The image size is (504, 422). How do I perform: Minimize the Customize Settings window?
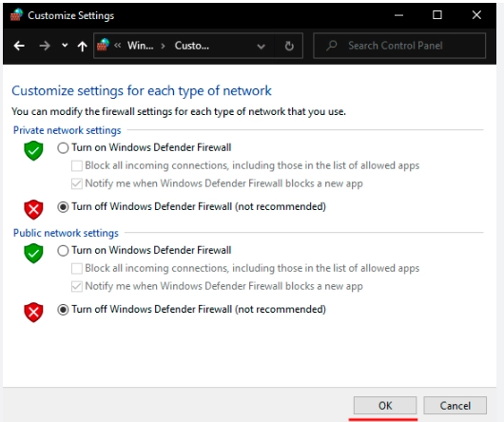coord(398,15)
